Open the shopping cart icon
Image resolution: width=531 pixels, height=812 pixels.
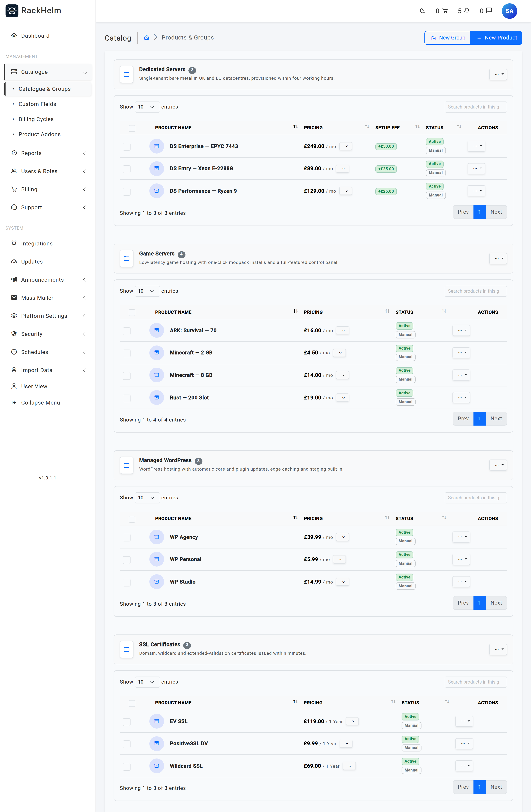[x=445, y=11]
